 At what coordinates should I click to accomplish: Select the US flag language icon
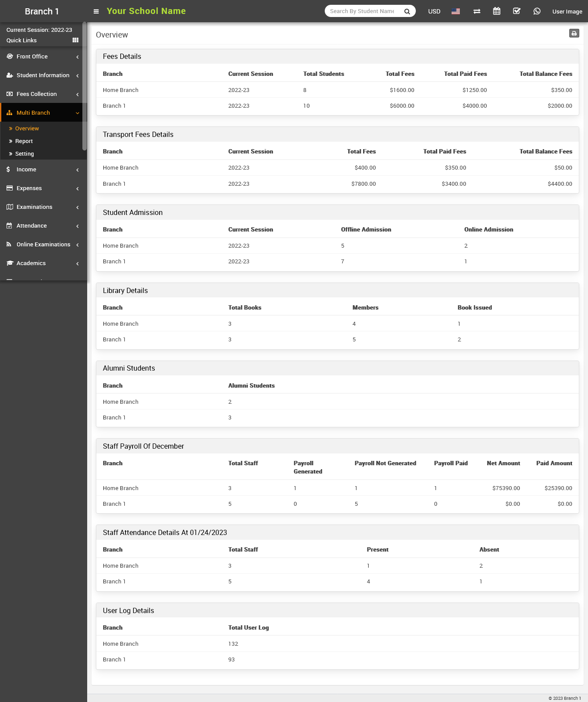pos(455,11)
